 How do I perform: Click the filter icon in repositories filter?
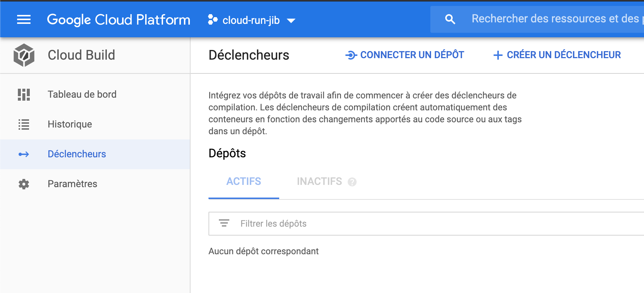[224, 223]
